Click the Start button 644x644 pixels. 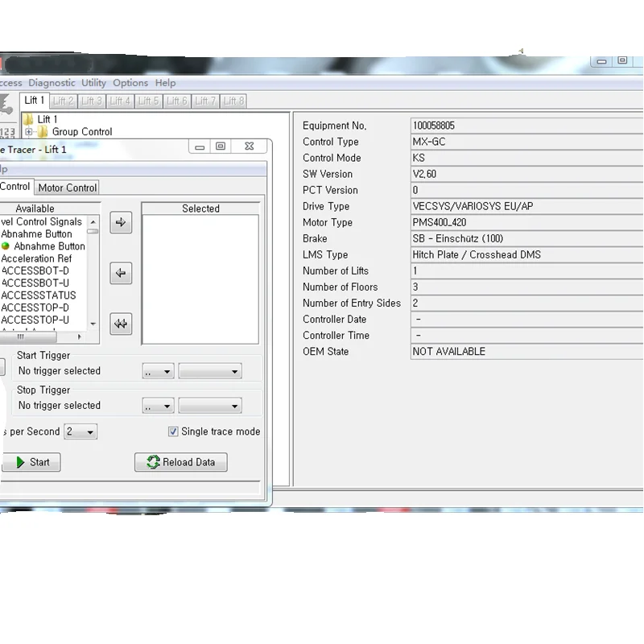(x=31, y=462)
